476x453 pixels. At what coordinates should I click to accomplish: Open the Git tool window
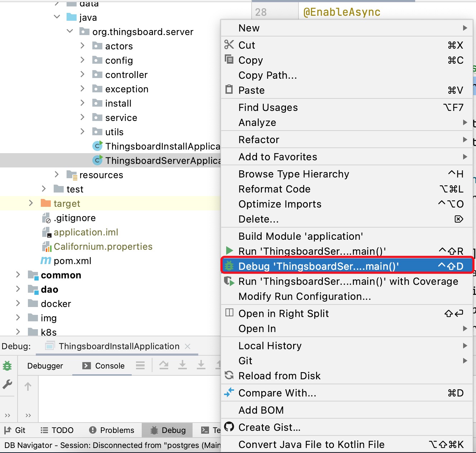pos(15,430)
